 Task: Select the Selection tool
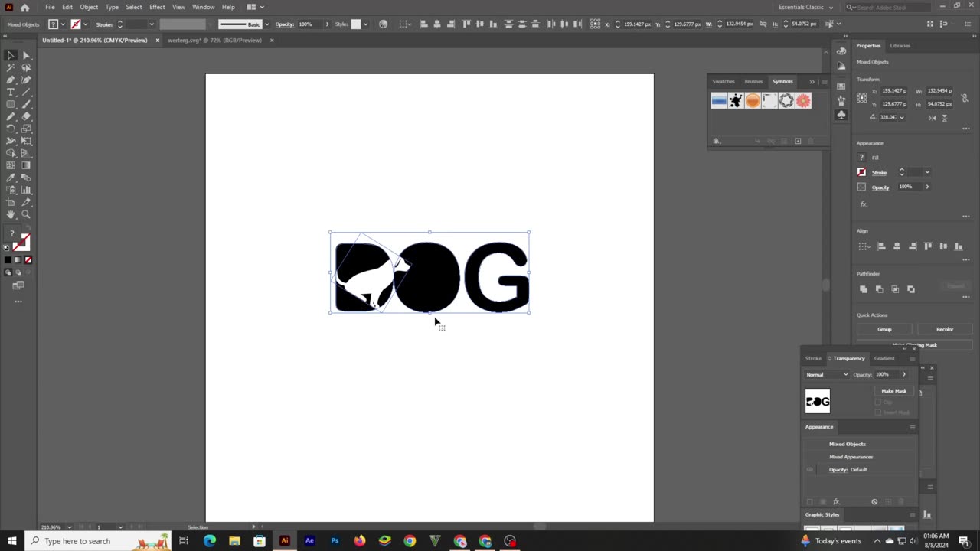(11, 55)
